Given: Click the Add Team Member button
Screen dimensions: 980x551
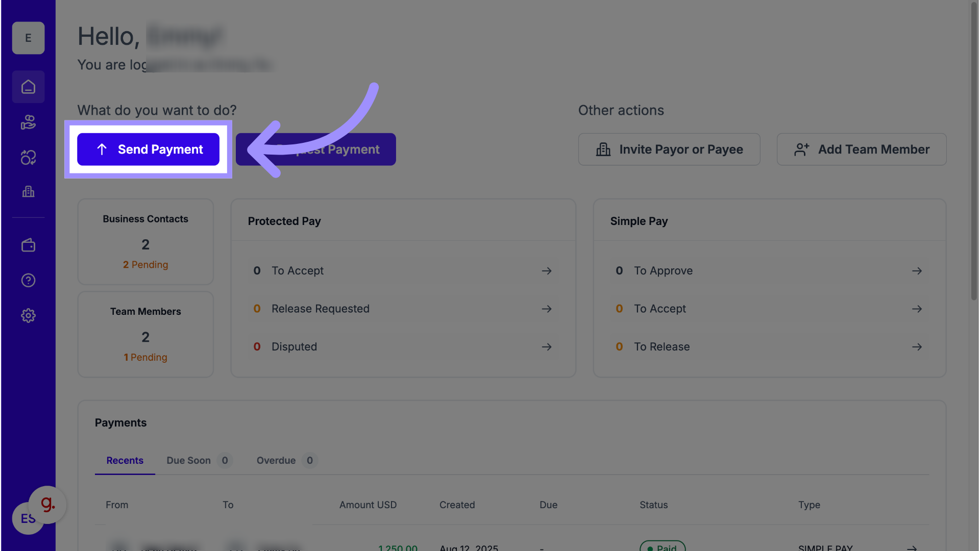Looking at the screenshot, I should tap(861, 149).
